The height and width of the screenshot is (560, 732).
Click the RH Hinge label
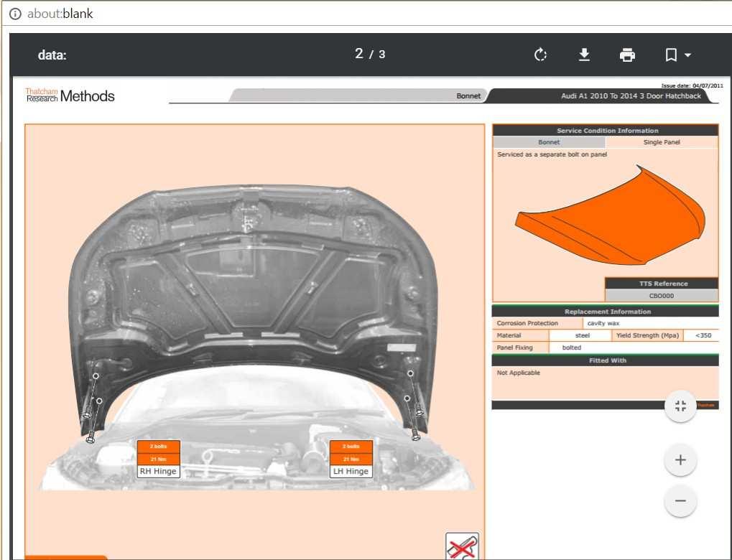pos(158,471)
